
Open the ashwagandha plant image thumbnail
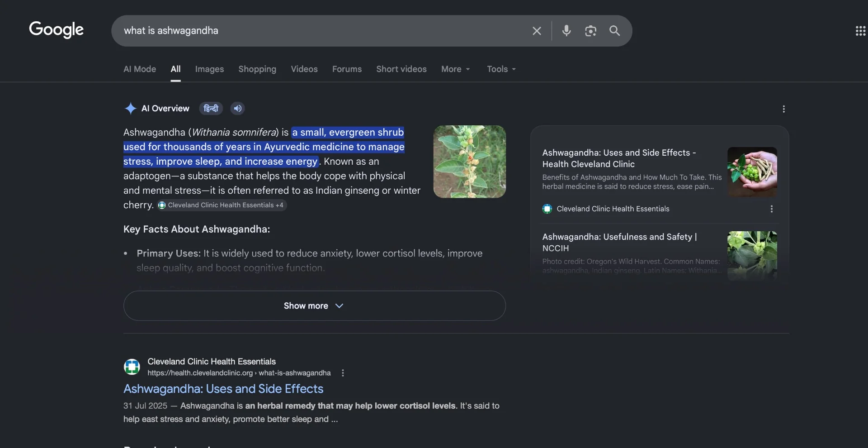(470, 162)
